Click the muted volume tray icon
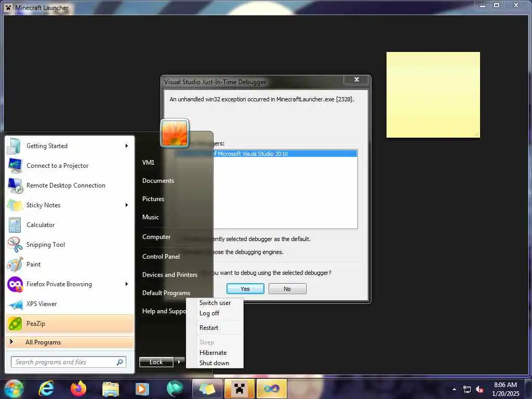Image resolution: width=532 pixels, height=399 pixels. tap(480, 390)
